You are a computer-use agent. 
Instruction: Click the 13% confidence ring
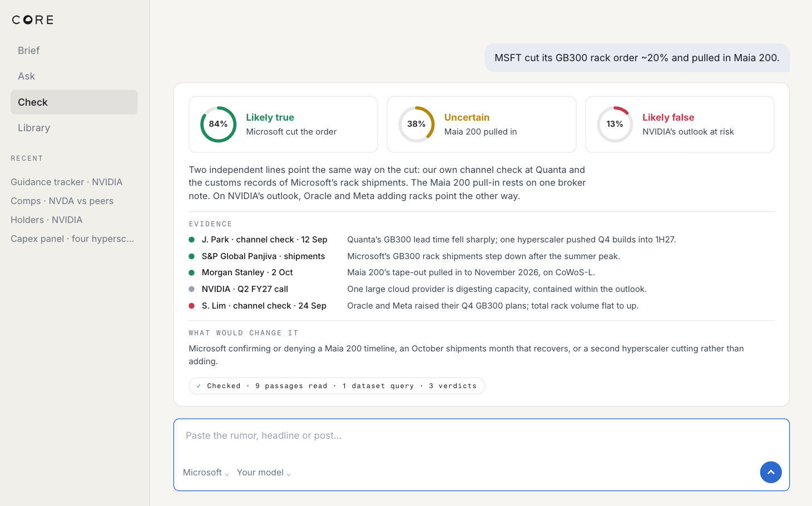(x=615, y=124)
